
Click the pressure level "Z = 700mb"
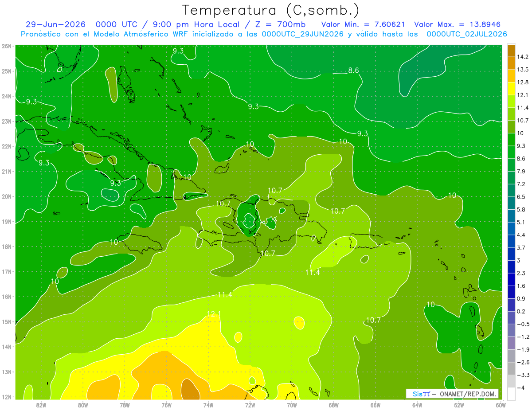(279, 24)
